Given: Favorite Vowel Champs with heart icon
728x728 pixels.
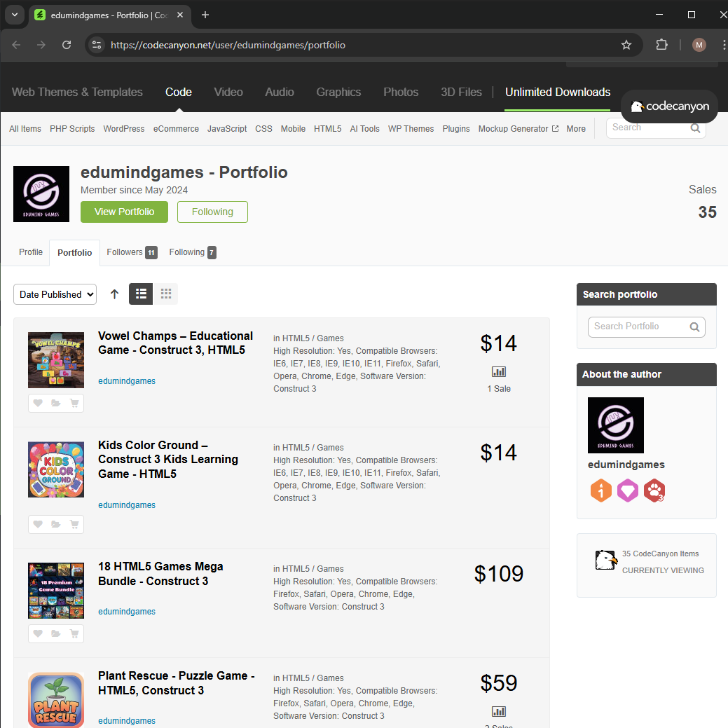Looking at the screenshot, I should [x=38, y=403].
